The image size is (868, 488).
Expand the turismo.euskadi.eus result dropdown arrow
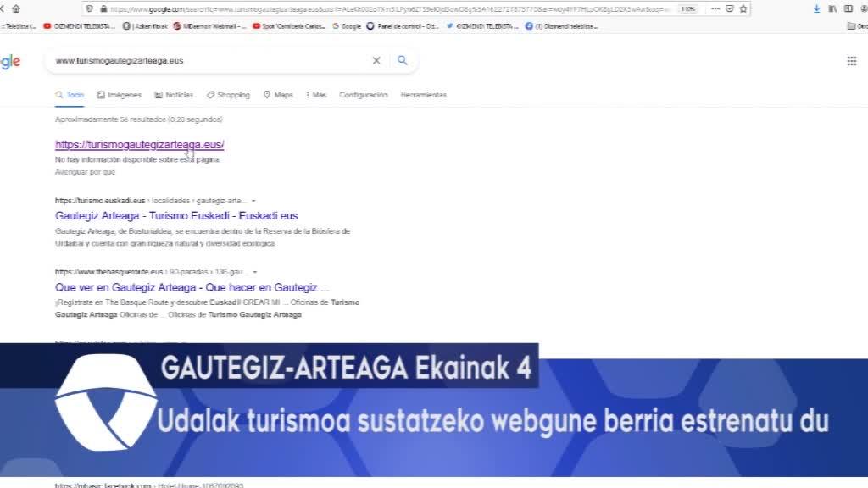pos(253,201)
